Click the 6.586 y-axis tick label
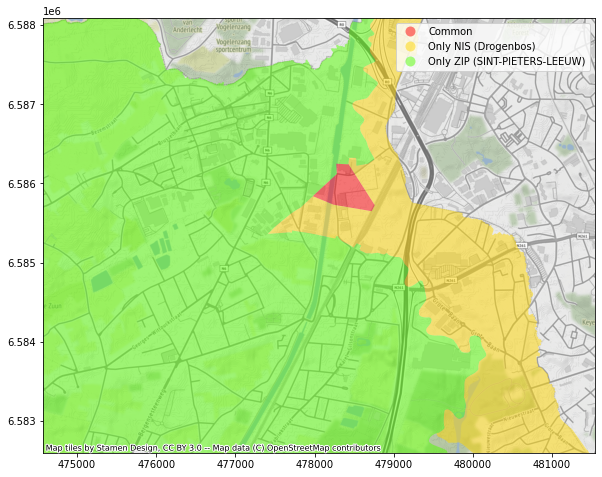Screen dimensions: 602x477 (x=21, y=184)
